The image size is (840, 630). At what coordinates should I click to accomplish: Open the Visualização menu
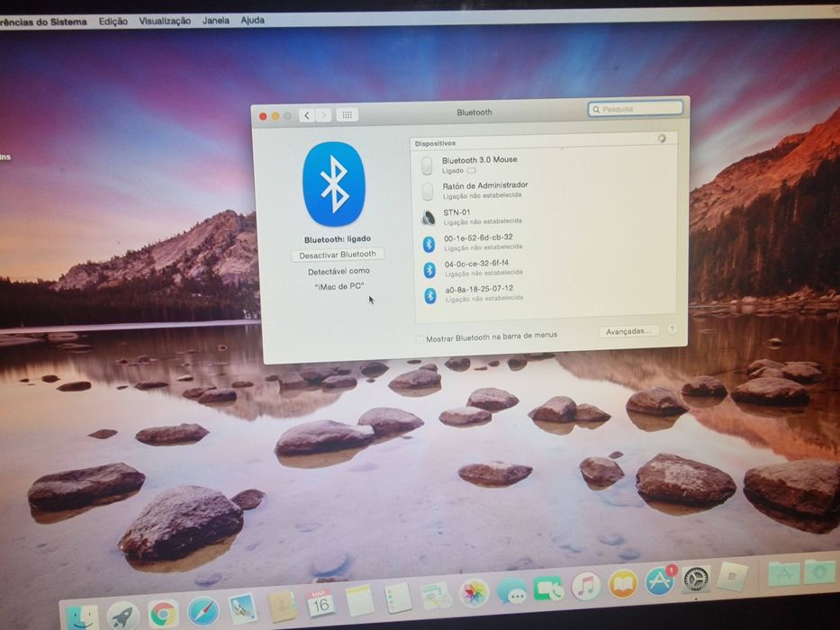click(165, 21)
